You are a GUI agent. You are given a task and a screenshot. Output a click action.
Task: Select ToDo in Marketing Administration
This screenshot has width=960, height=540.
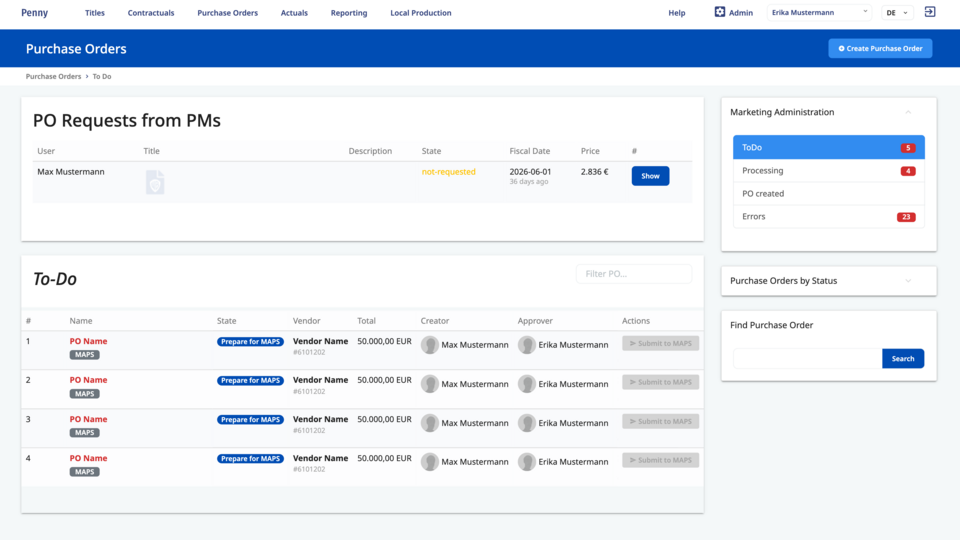[829, 148]
